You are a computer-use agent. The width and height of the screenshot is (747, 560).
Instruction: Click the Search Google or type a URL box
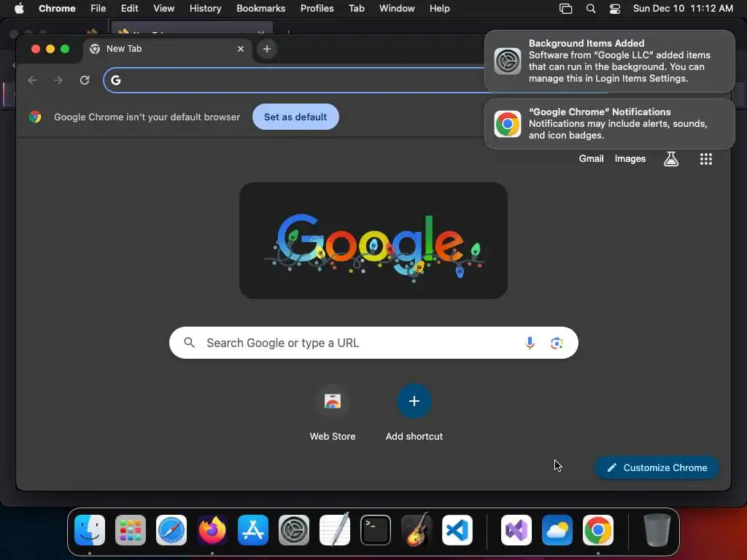(373, 343)
